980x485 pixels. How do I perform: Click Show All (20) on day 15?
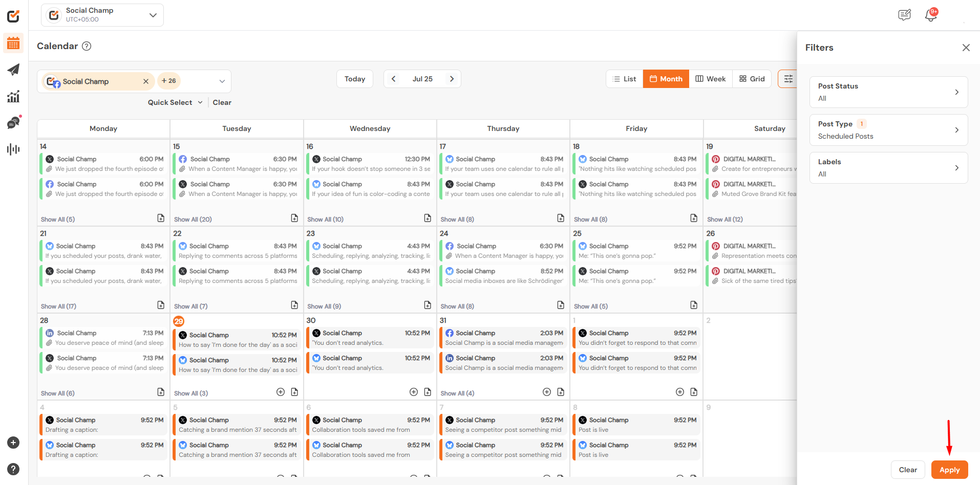tap(193, 219)
